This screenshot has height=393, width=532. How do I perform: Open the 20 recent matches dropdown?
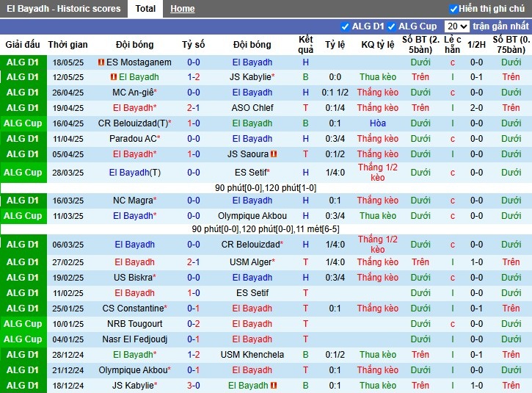point(456,26)
